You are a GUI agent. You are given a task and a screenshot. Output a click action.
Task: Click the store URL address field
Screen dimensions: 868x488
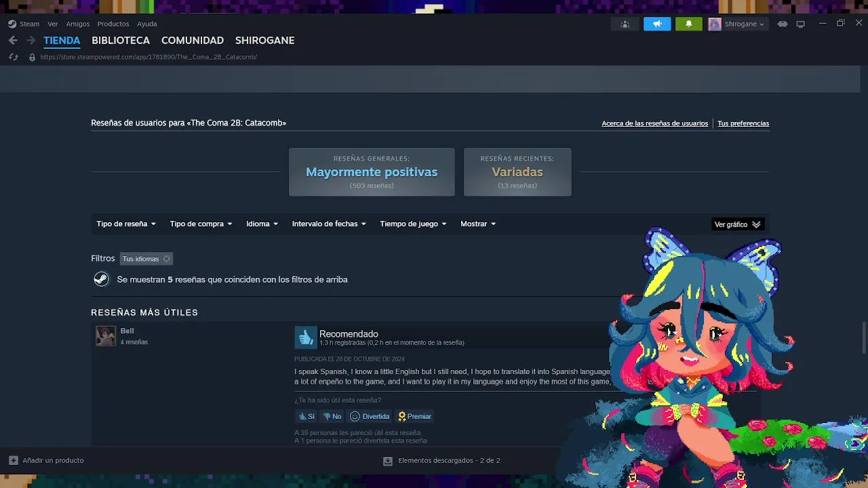pyautogui.click(x=149, y=57)
